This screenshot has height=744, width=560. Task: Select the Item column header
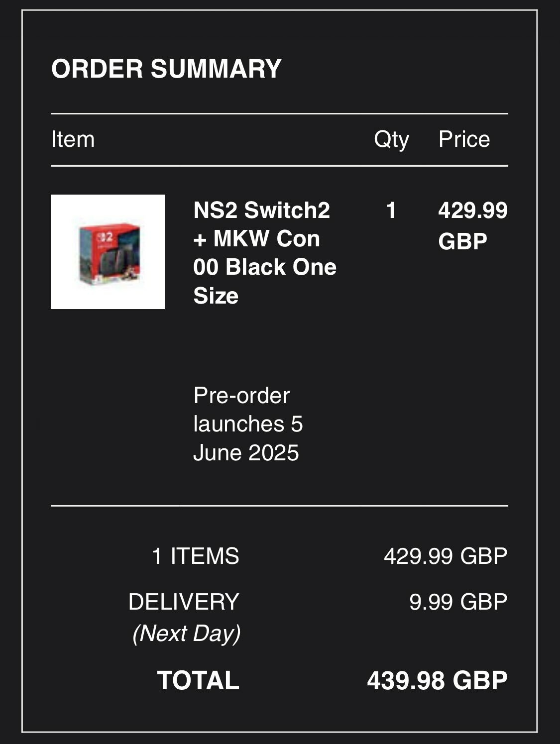73,139
